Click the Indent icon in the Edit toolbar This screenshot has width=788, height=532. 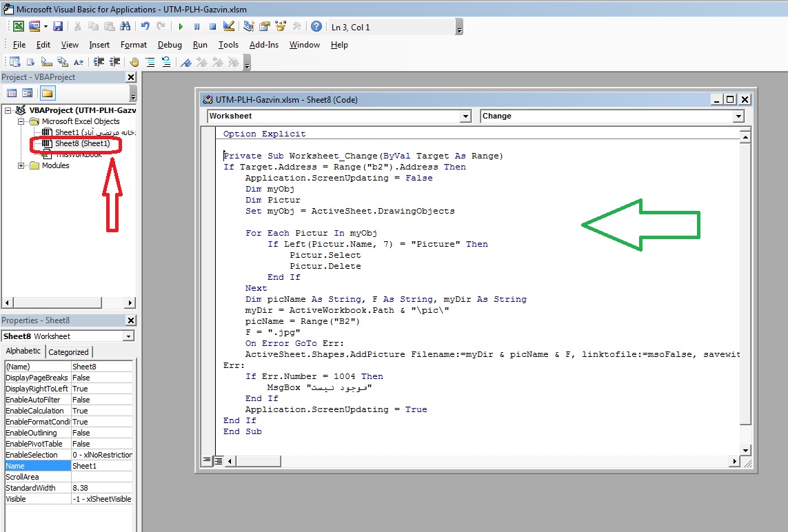[x=99, y=62]
